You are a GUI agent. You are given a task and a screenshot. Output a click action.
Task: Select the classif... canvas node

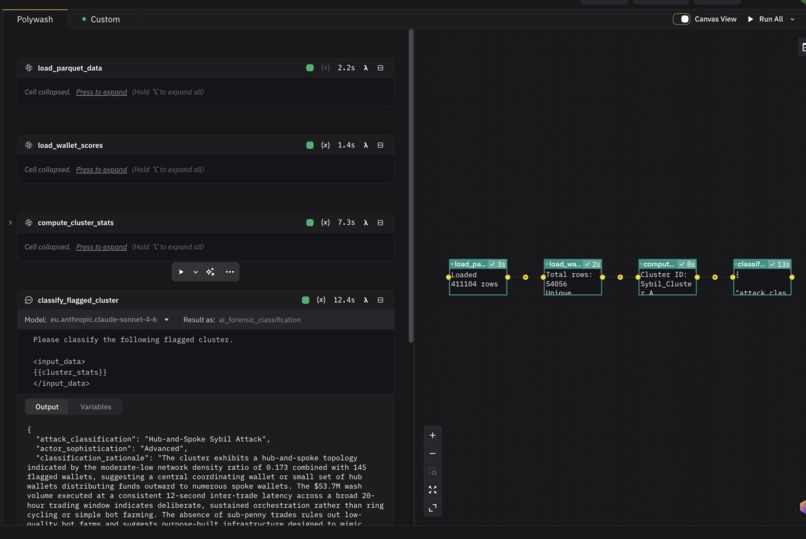[762, 277]
